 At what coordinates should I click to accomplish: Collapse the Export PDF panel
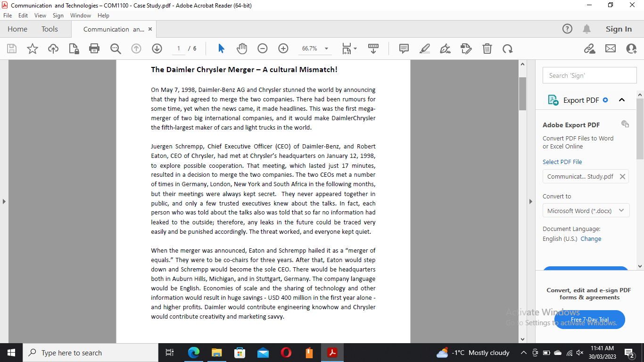(622, 100)
